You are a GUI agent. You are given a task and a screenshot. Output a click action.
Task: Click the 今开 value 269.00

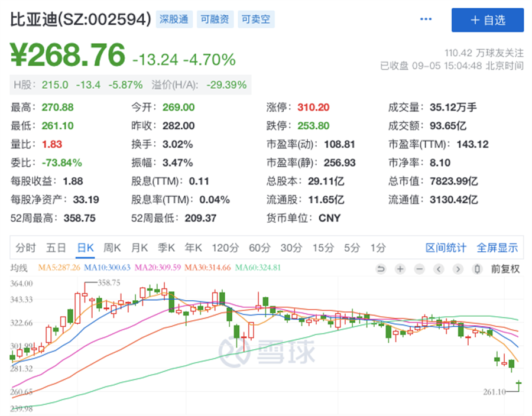click(x=179, y=108)
